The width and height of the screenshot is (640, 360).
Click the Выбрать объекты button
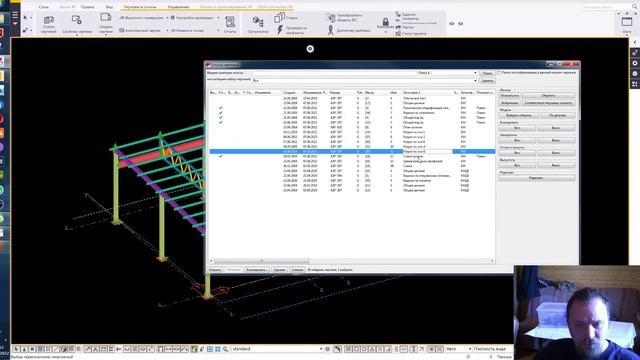pos(519,116)
